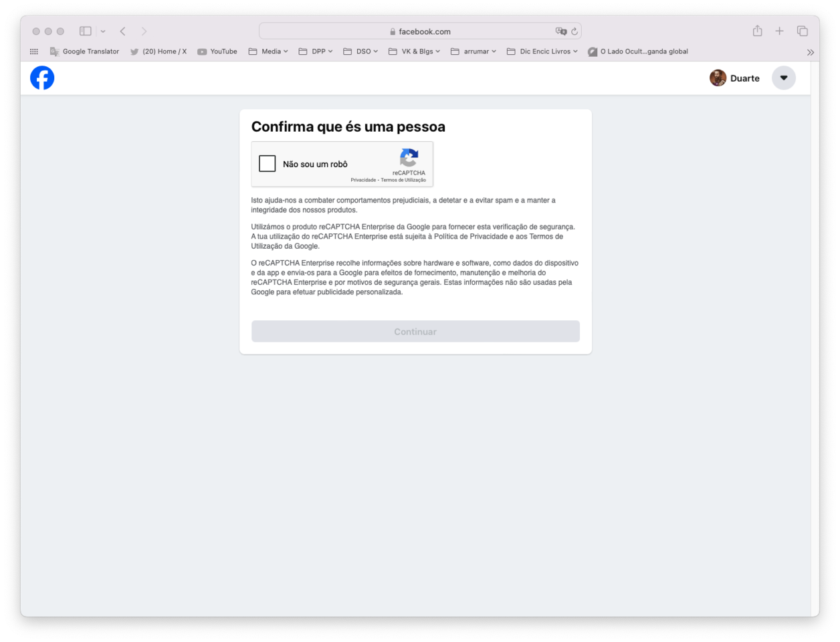
Task: Click the Safari share icon
Action: (x=757, y=31)
